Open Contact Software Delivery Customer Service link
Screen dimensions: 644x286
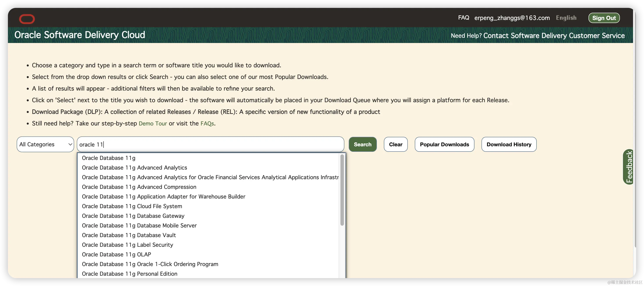click(554, 36)
